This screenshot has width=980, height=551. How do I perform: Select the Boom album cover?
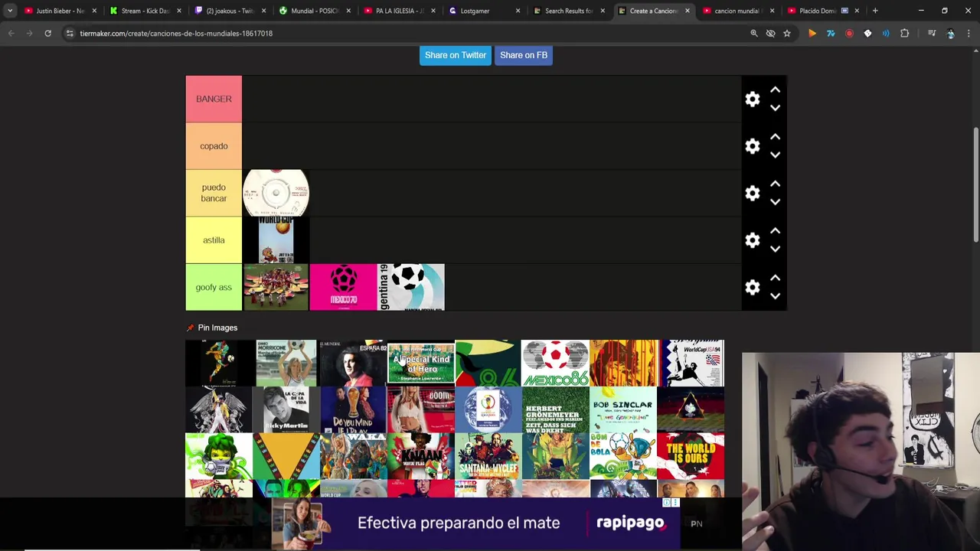coord(420,409)
